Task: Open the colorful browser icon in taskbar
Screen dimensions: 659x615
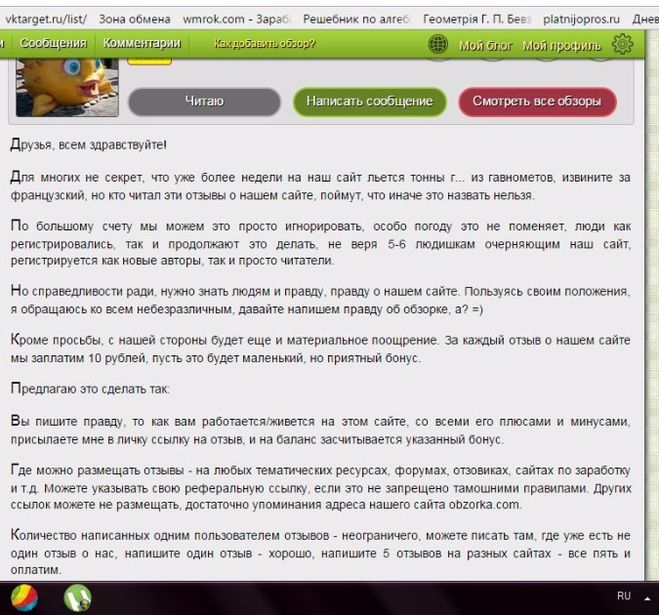Action: 24,597
